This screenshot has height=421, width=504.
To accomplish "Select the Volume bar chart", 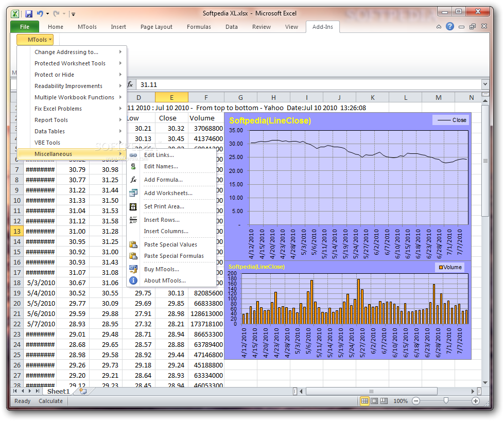I will pyautogui.click(x=348, y=310).
